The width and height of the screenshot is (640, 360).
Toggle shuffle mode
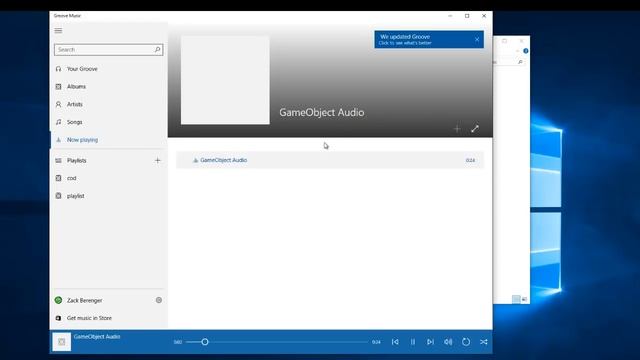(484, 342)
